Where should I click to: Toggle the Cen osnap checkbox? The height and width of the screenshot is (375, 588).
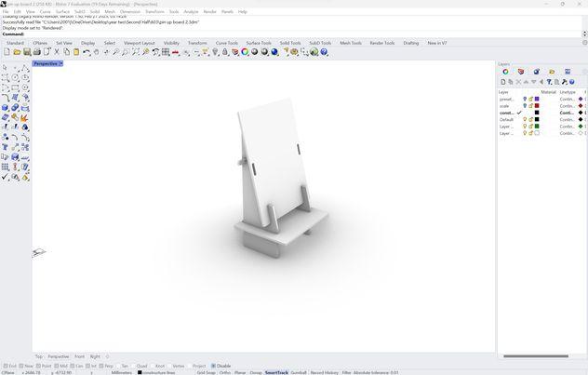[x=73, y=366]
